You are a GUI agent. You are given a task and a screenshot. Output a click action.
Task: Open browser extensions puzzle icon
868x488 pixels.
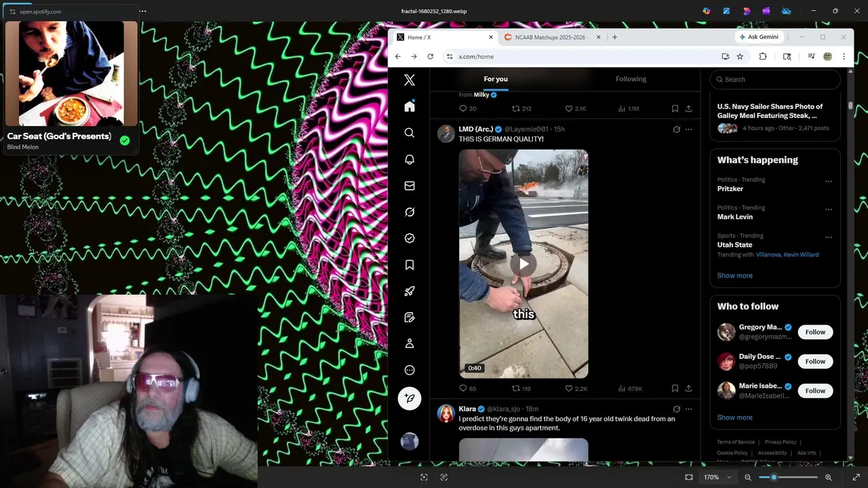point(763,57)
